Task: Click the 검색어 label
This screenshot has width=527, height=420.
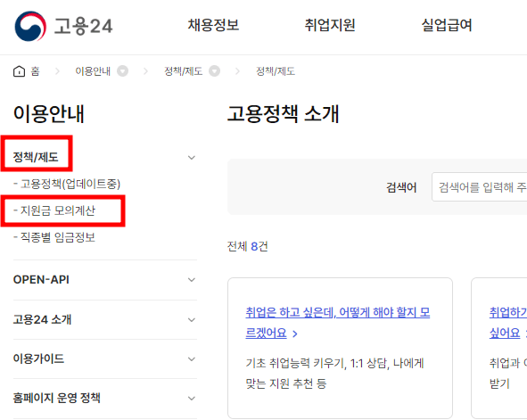Action: point(401,187)
